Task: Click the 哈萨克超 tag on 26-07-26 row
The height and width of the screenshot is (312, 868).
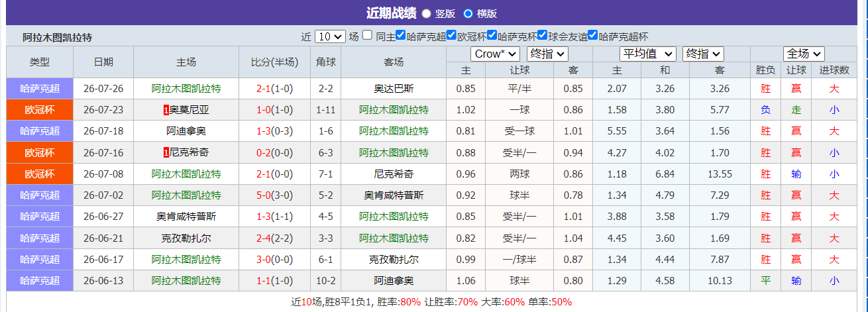Action: pyautogui.click(x=40, y=88)
